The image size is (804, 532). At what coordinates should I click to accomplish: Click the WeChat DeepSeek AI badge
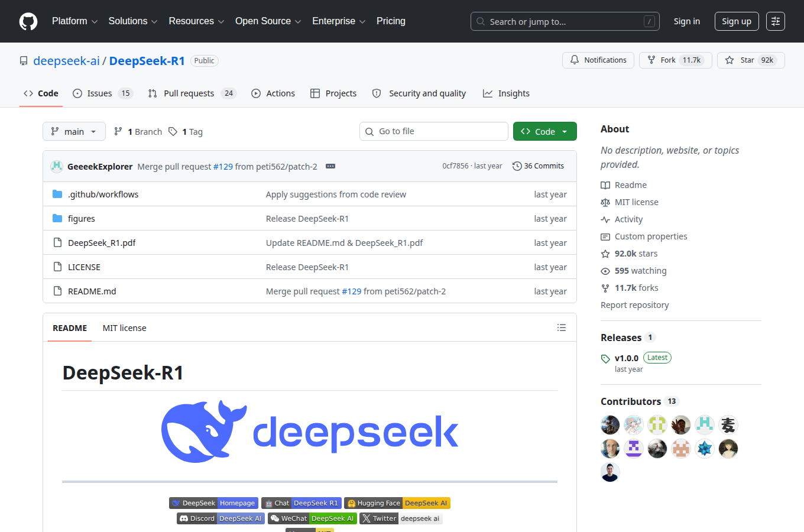click(x=313, y=518)
